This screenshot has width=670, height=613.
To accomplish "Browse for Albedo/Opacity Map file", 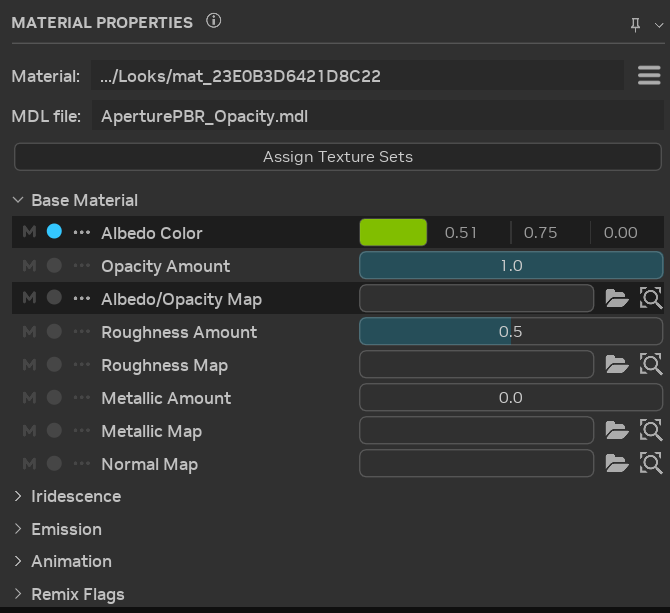I will coord(617,299).
